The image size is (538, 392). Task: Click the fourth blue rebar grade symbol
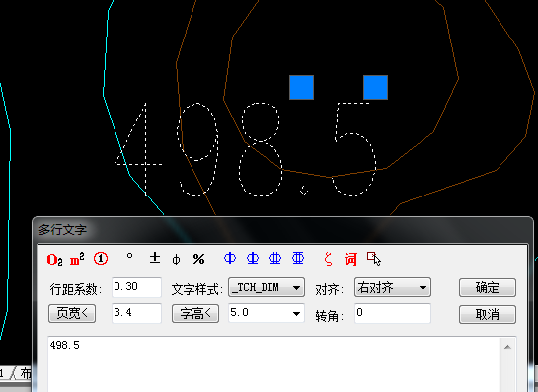(x=298, y=258)
